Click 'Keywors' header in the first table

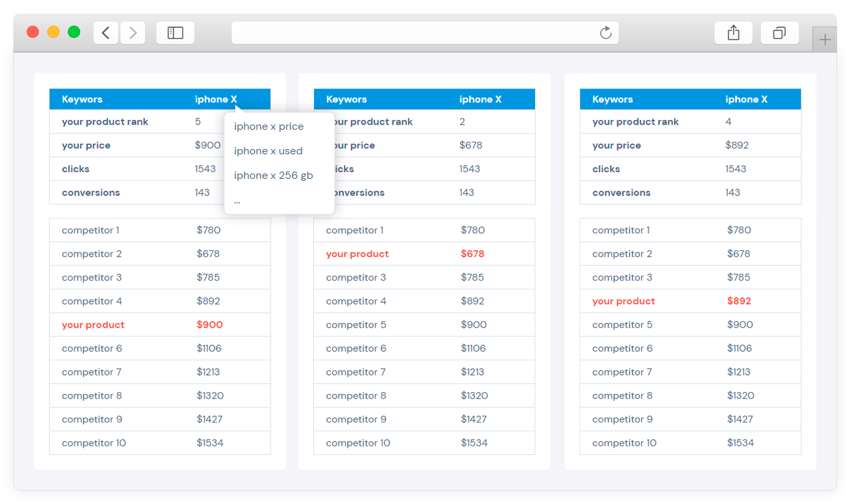[x=82, y=99]
